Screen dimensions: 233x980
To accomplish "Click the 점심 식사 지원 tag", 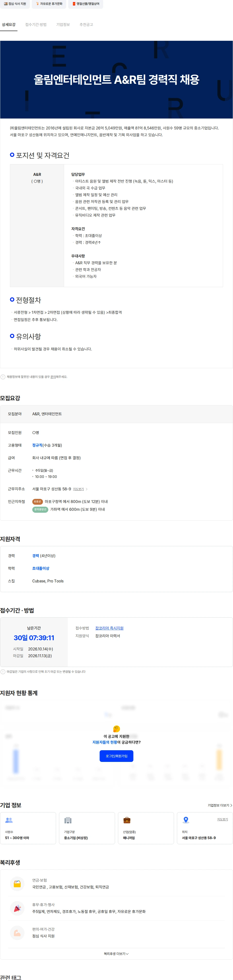I will coord(15,4).
